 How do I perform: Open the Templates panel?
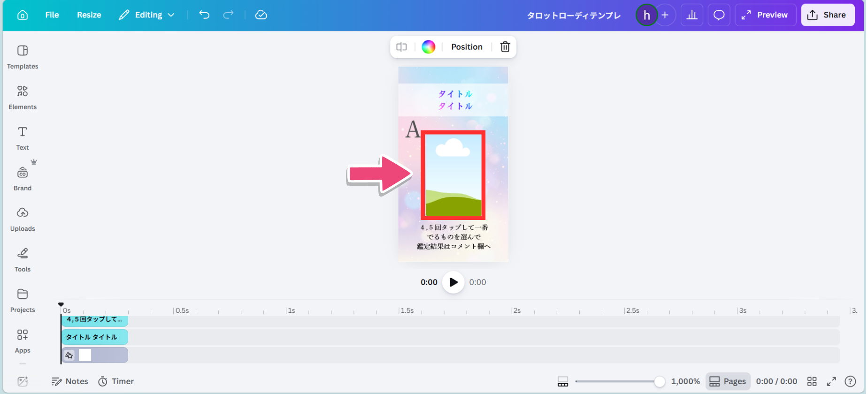(23, 57)
